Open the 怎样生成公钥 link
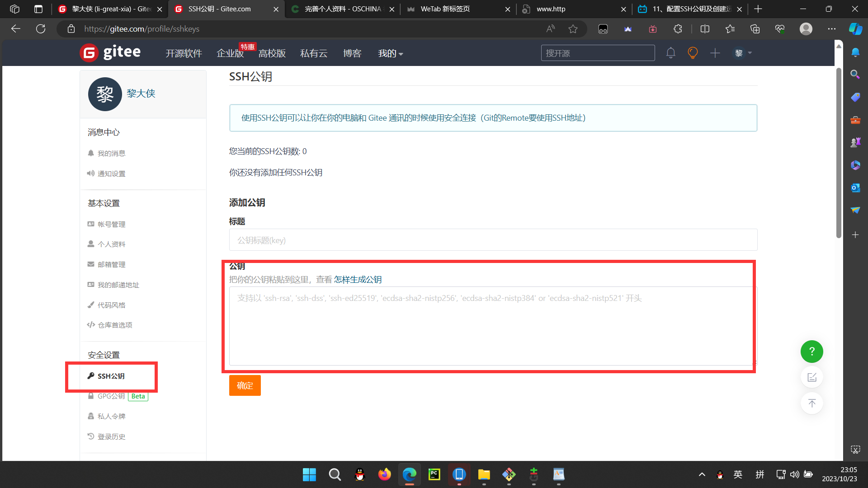This screenshot has width=868, height=488. [358, 280]
